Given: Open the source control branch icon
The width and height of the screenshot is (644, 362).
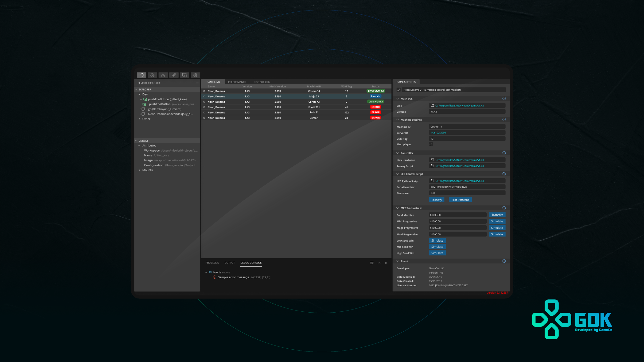Looking at the screenshot, I should [163, 75].
